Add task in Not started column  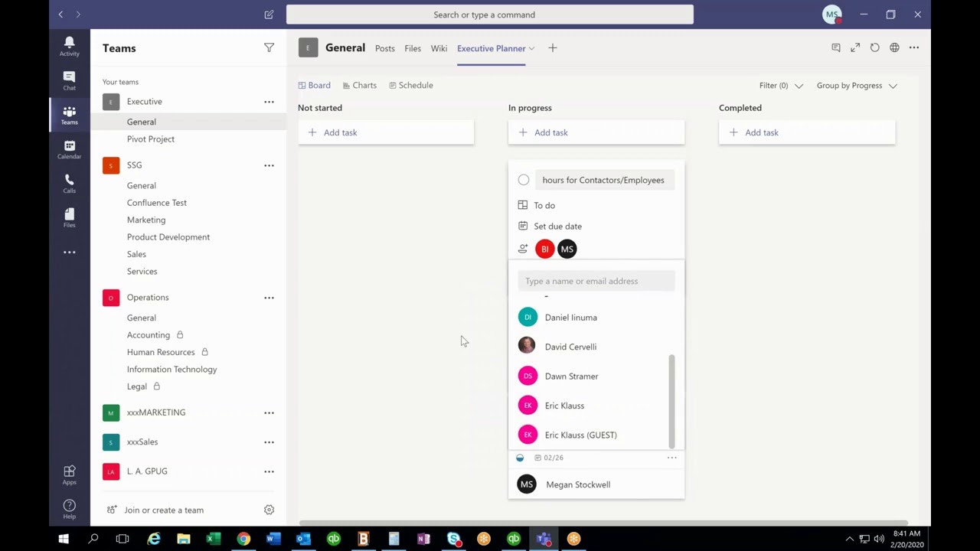tap(386, 132)
